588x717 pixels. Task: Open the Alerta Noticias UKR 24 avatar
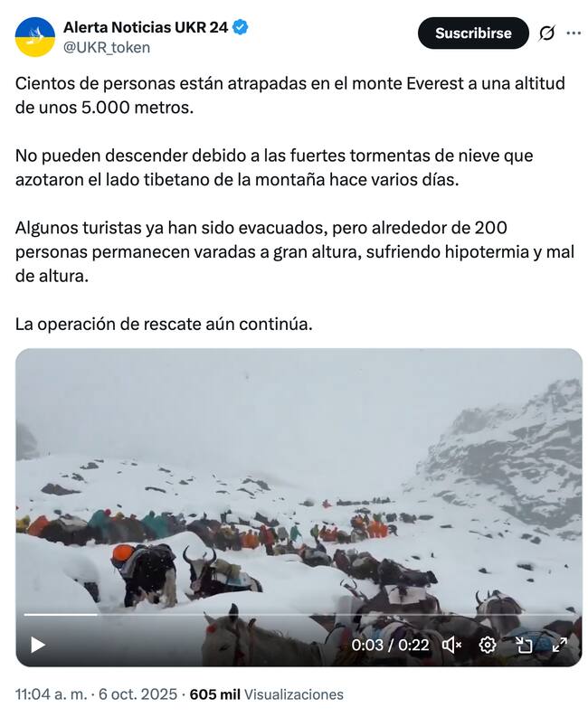(x=35, y=37)
